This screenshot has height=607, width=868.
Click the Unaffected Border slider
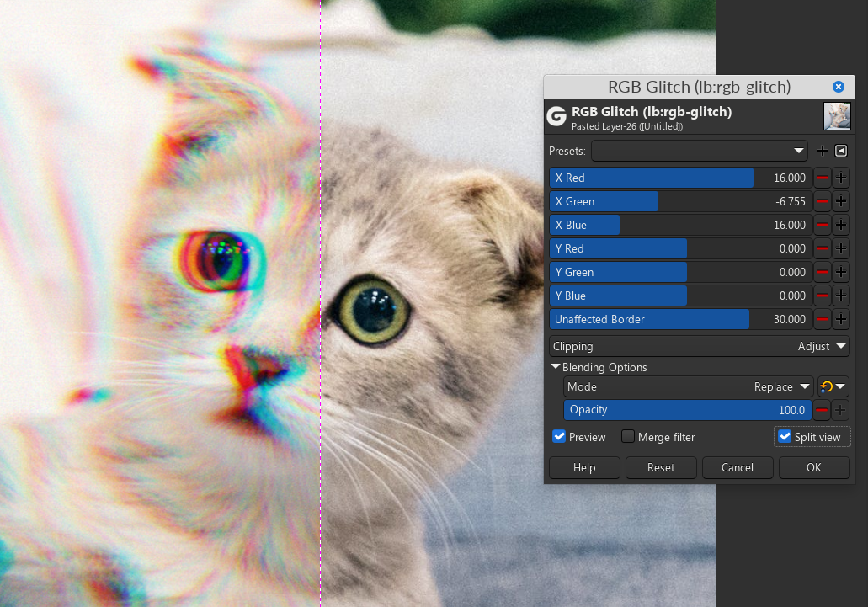[681, 319]
